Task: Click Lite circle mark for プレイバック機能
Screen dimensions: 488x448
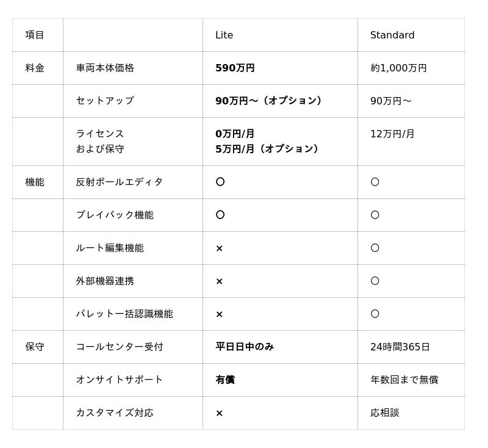Action: pos(220,215)
